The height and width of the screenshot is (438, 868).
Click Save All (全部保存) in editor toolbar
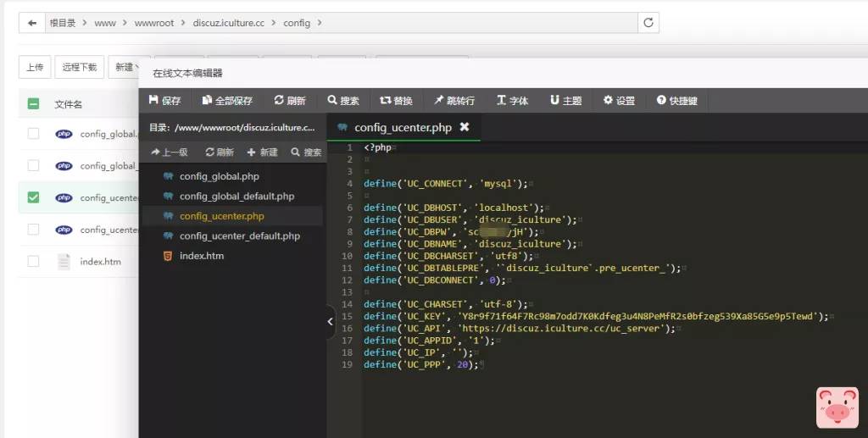point(227,100)
